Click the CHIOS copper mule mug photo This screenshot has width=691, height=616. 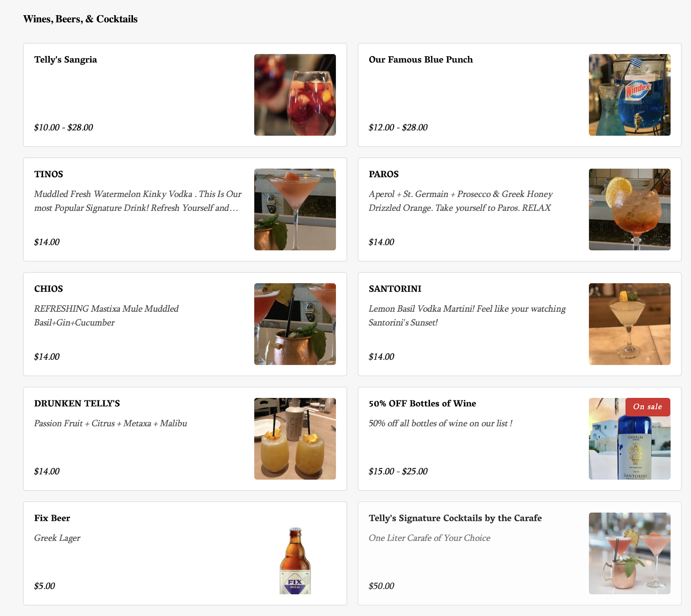(295, 324)
